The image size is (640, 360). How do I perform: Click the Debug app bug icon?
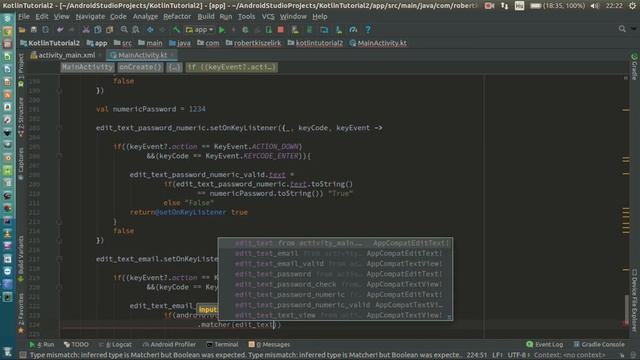245,30
